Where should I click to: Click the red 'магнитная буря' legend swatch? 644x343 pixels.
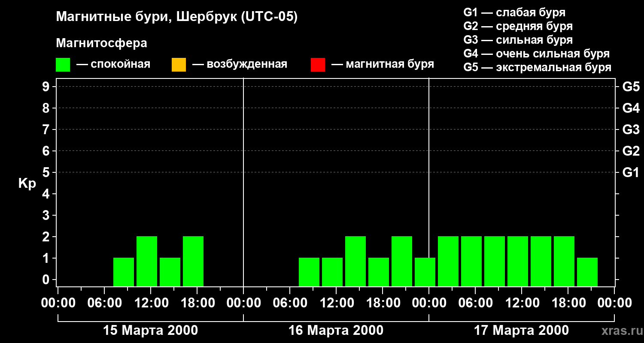pos(318,65)
